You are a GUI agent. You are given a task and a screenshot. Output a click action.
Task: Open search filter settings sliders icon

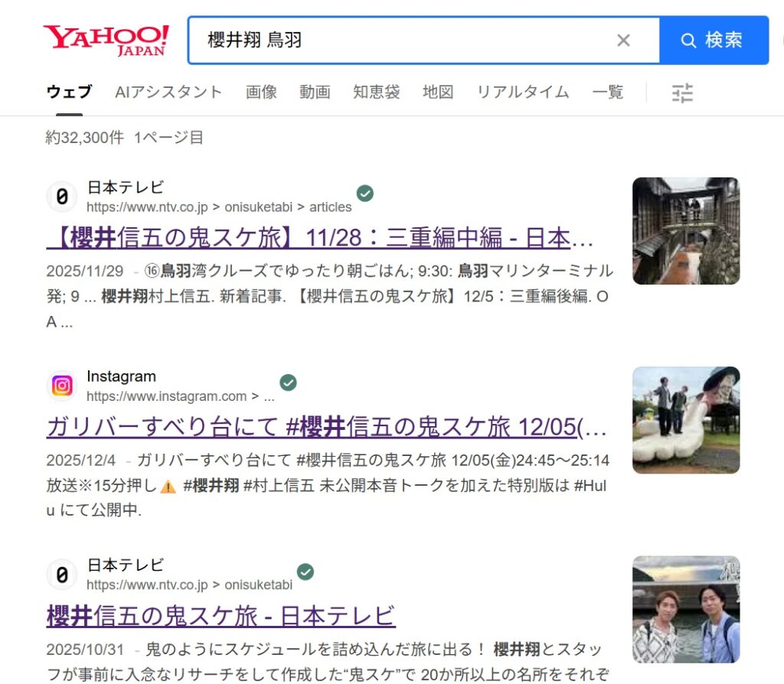pyautogui.click(x=681, y=93)
